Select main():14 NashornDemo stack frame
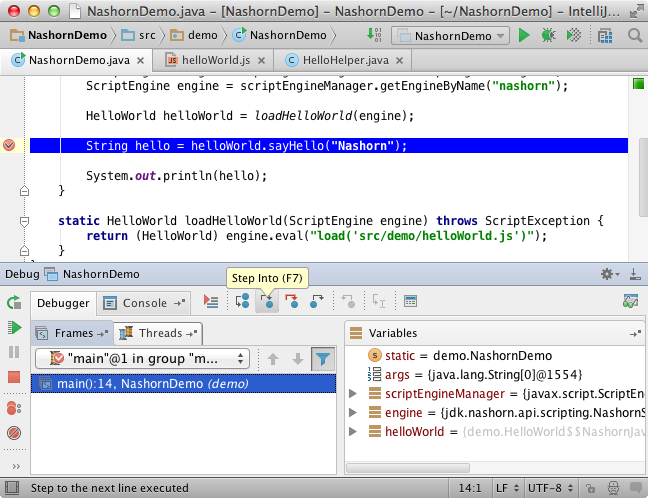This screenshot has width=648, height=498. point(183,384)
